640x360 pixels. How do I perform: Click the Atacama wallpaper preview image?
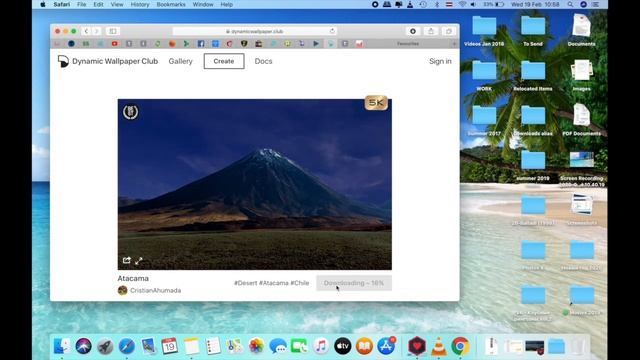(255, 184)
